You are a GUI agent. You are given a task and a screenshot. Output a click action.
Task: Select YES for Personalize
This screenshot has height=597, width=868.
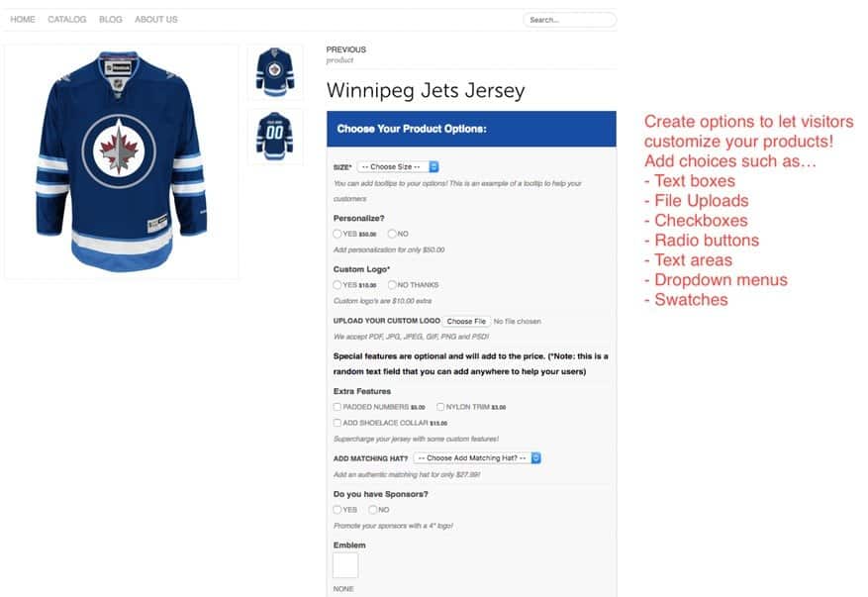[338, 234]
